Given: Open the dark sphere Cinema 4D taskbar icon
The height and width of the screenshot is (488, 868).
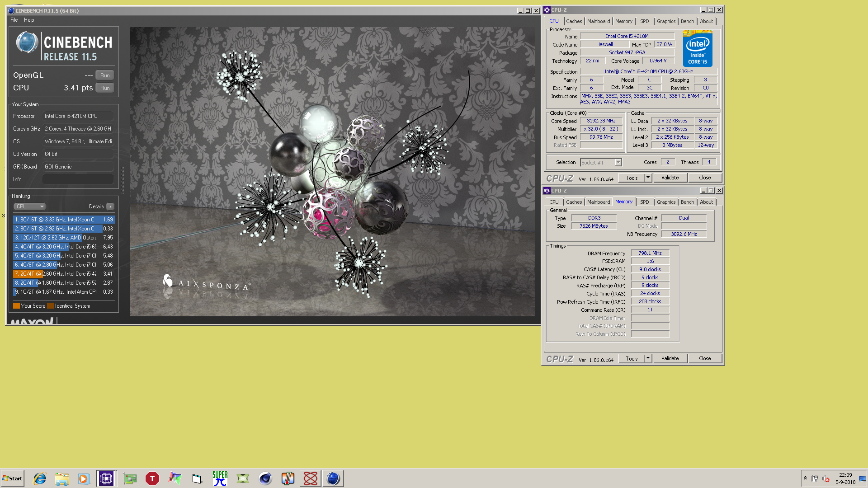Looking at the screenshot, I should (x=265, y=479).
